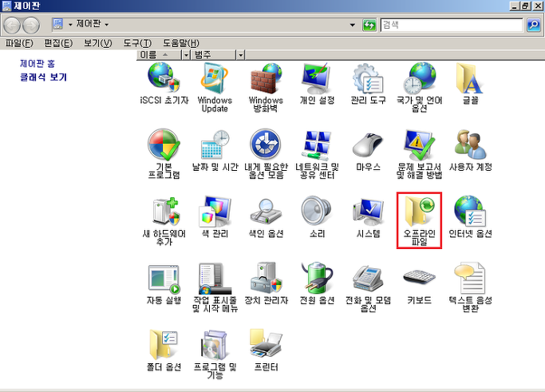545x392 pixels.
Task: Expand arrow before 제어판 in address bar
Action: [70, 25]
